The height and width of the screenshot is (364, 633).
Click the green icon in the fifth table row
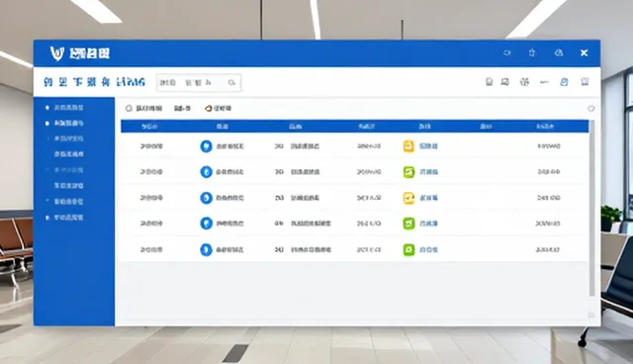pos(408,250)
